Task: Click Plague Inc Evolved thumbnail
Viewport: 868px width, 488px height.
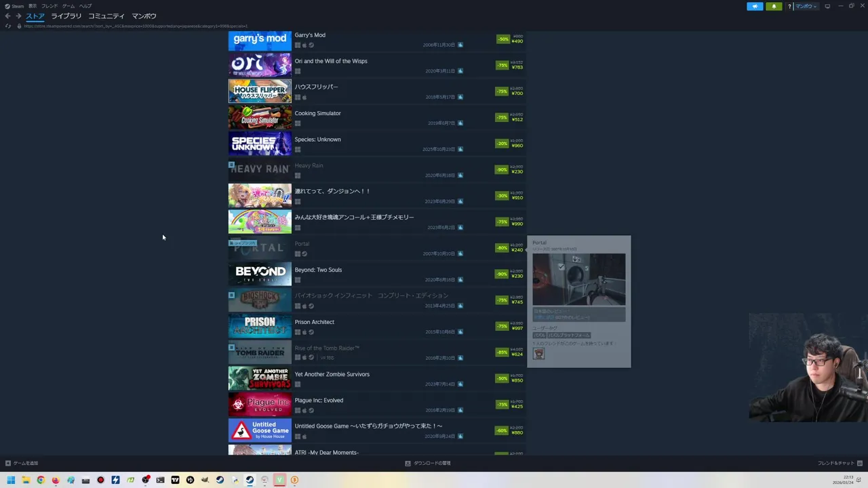Action: coord(260,405)
